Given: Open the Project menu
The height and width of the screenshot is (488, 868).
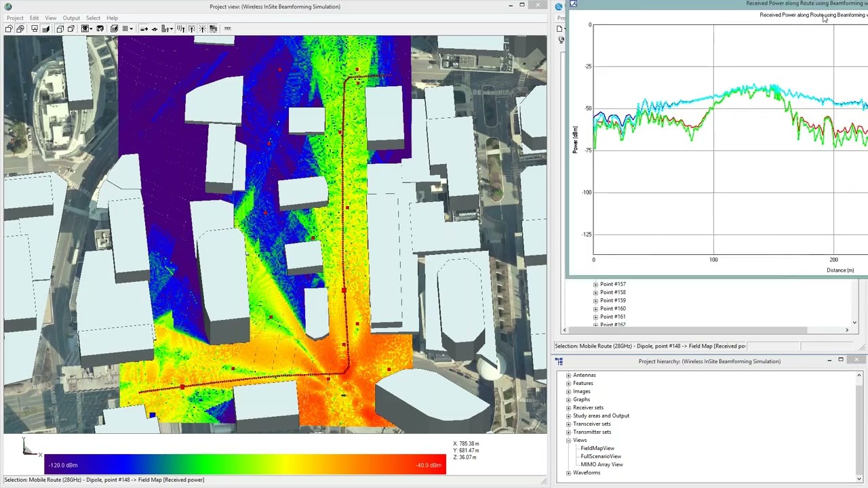Looking at the screenshot, I should tap(14, 18).
